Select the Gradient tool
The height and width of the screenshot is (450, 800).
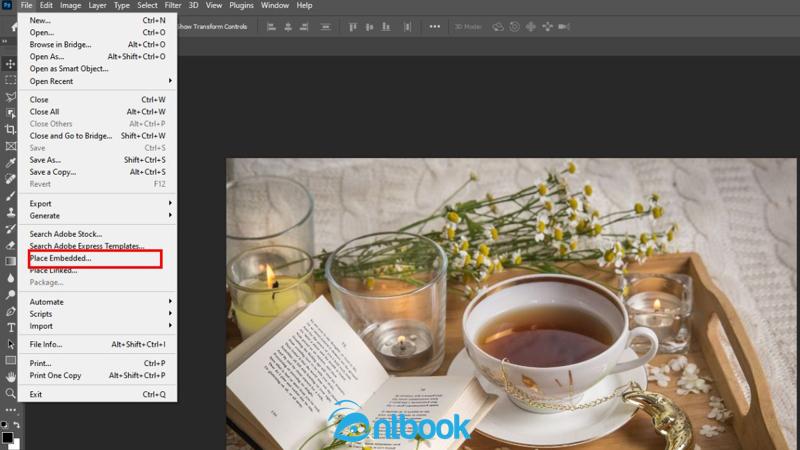[x=10, y=262]
